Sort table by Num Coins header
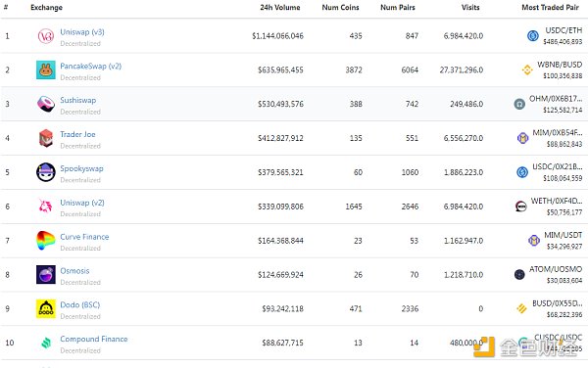This screenshot has width=588, height=368. pyautogui.click(x=340, y=8)
